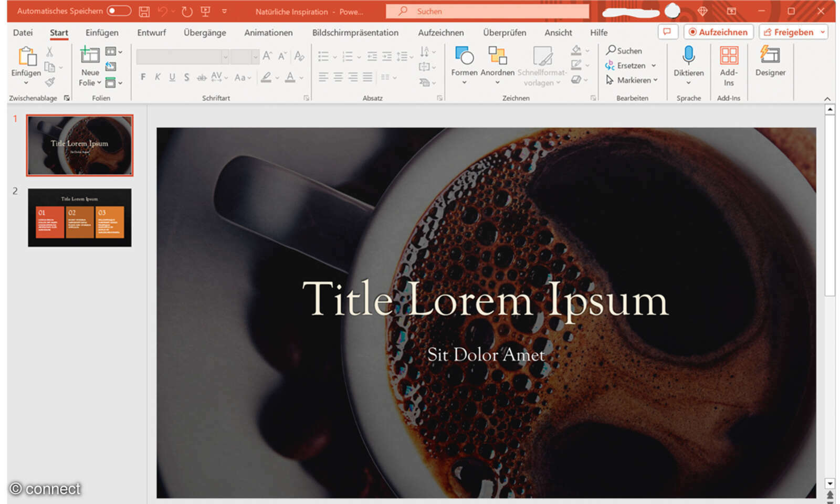Click the Ersetzen (Replace) icon

(610, 65)
